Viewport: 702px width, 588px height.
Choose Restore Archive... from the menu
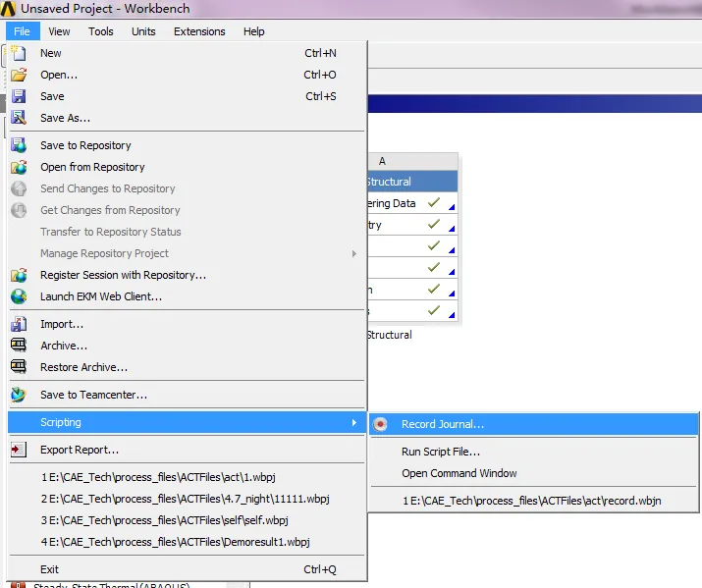(x=188, y=367)
